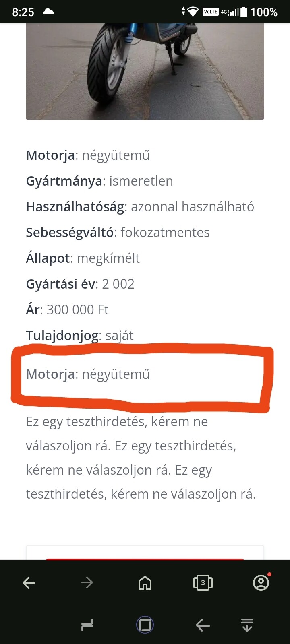This screenshot has height=644, width=290.
Task: Tap the teszthirdetés description paragraph
Action: [141, 458]
